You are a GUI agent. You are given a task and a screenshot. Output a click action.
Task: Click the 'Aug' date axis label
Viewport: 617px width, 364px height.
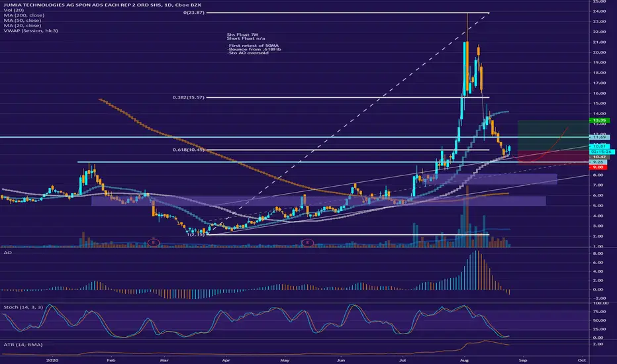pyautogui.click(x=464, y=360)
